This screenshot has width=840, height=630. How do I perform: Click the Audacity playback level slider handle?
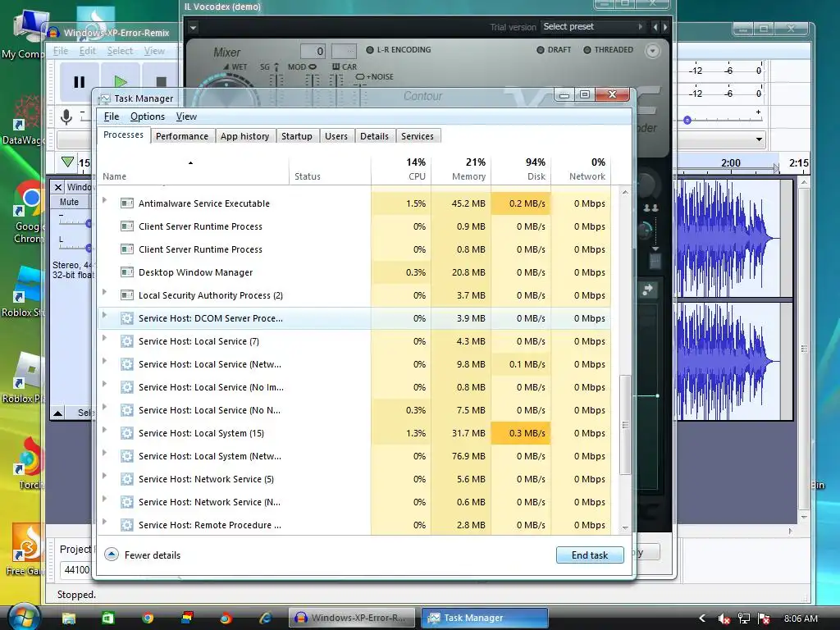(687, 120)
